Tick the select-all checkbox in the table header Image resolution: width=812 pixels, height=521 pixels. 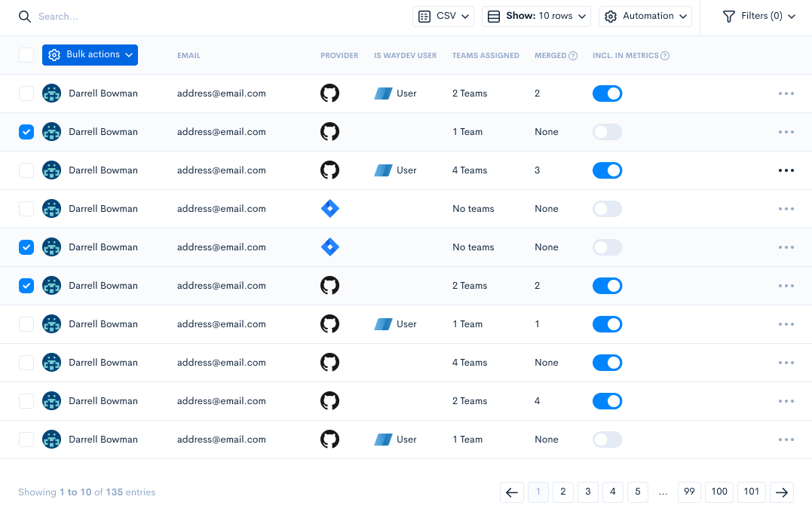point(26,55)
